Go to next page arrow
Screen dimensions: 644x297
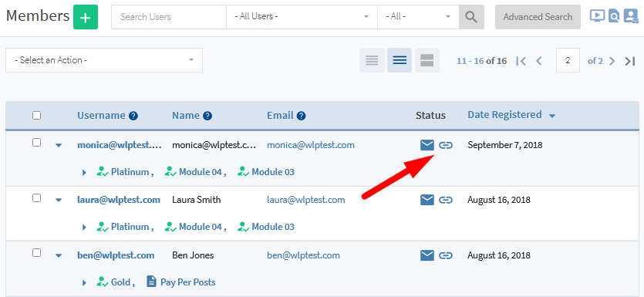click(x=612, y=61)
